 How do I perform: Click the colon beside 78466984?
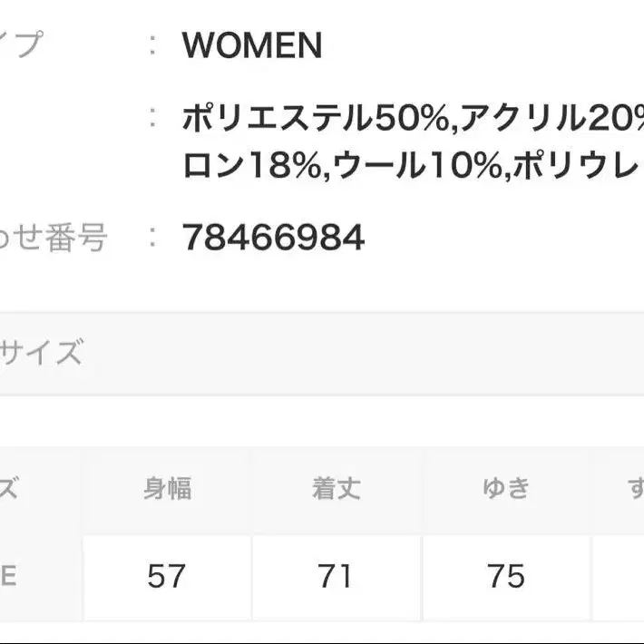click(154, 239)
